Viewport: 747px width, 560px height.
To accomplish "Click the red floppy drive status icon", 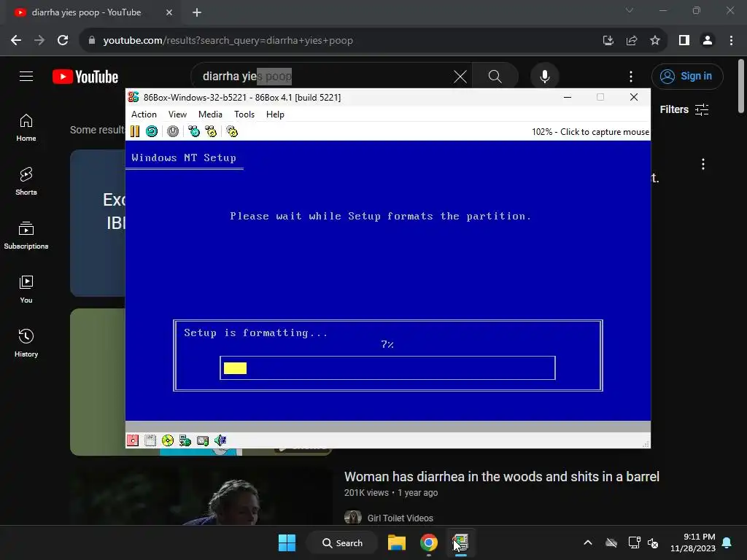I will [133, 440].
